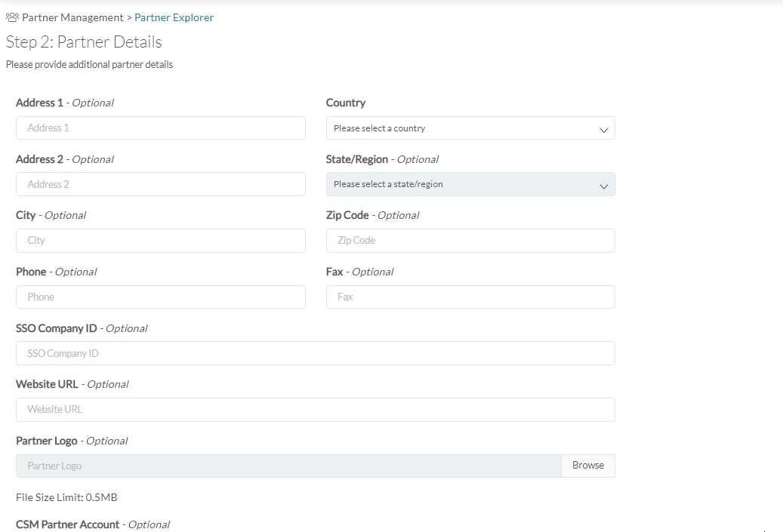The height and width of the screenshot is (532, 783).
Task: Click the Address 1 input field
Action: click(160, 128)
